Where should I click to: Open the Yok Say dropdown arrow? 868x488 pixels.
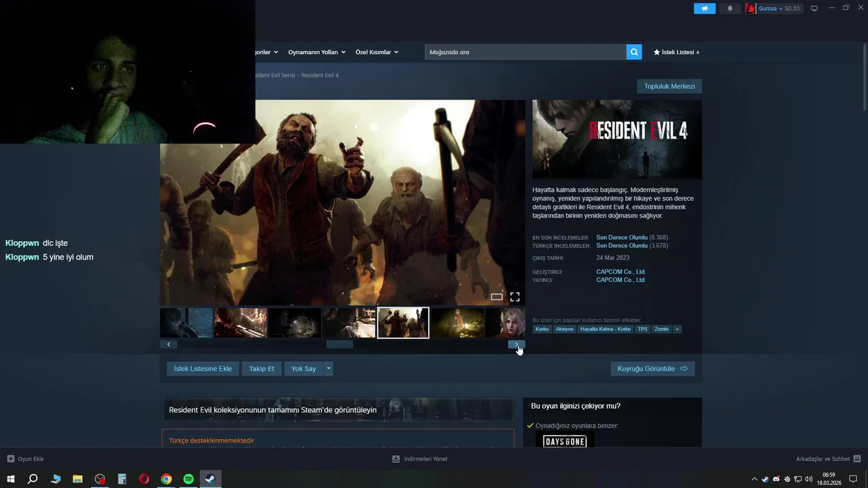point(329,369)
